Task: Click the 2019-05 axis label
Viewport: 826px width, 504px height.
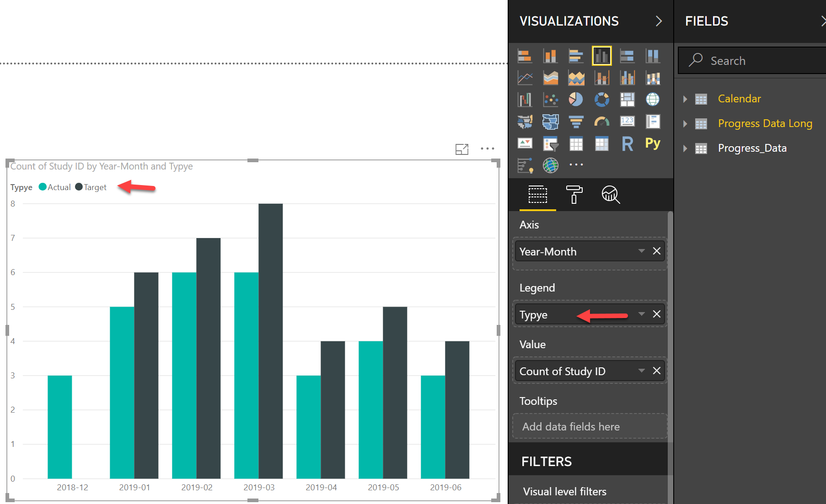Action: point(383,488)
